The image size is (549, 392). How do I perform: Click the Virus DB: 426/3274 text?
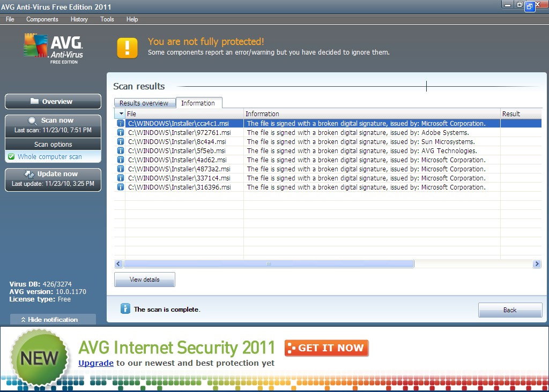point(40,284)
